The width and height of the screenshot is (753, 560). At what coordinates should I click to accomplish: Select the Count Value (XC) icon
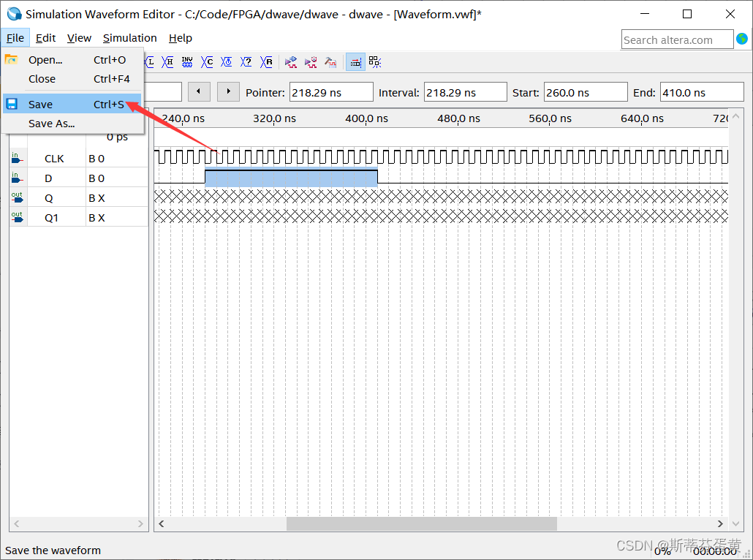tap(206, 62)
